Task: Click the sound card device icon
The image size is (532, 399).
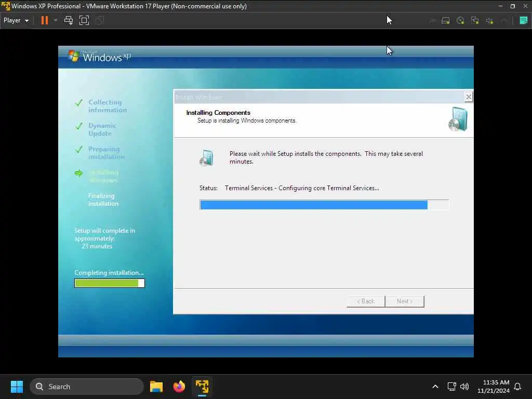Action: click(489, 21)
